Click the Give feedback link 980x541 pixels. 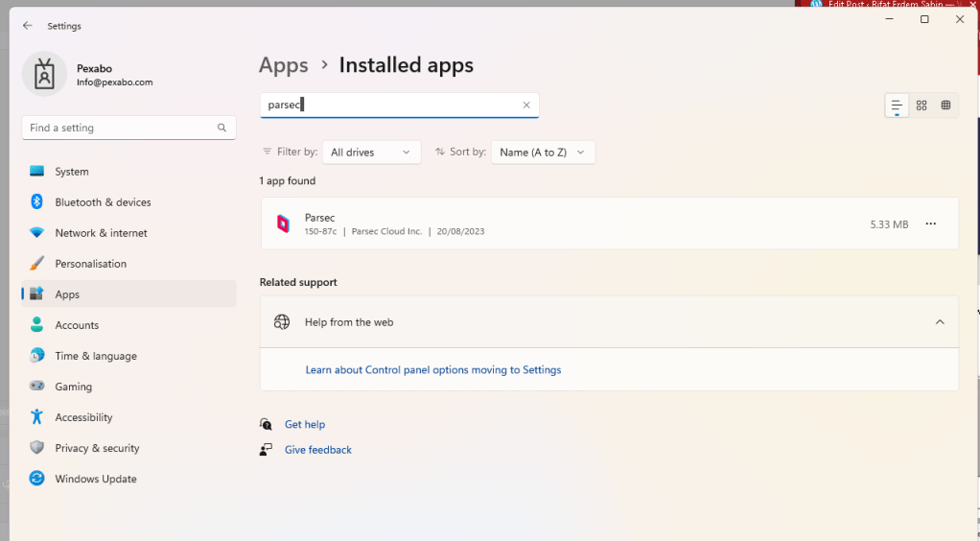click(x=318, y=450)
